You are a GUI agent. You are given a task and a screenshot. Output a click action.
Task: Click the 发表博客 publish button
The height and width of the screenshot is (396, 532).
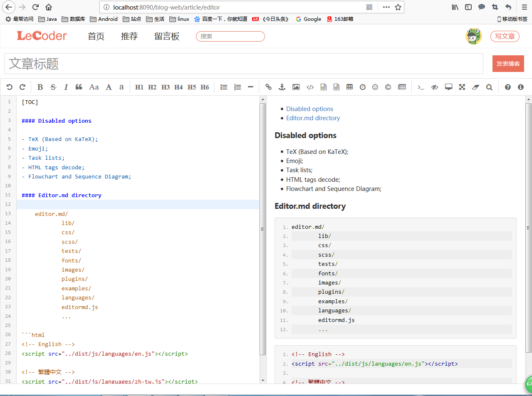coord(508,64)
